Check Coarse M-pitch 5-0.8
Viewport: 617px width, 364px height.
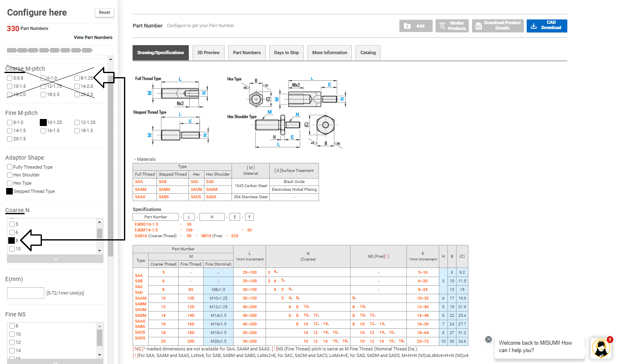[x=10, y=78]
